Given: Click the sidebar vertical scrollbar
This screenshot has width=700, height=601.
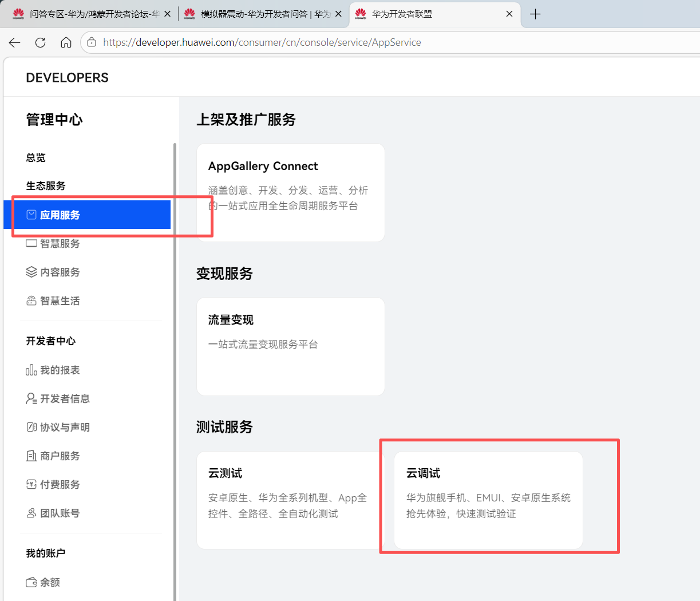Looking at the screenshot, I should [x=175, y=372].
